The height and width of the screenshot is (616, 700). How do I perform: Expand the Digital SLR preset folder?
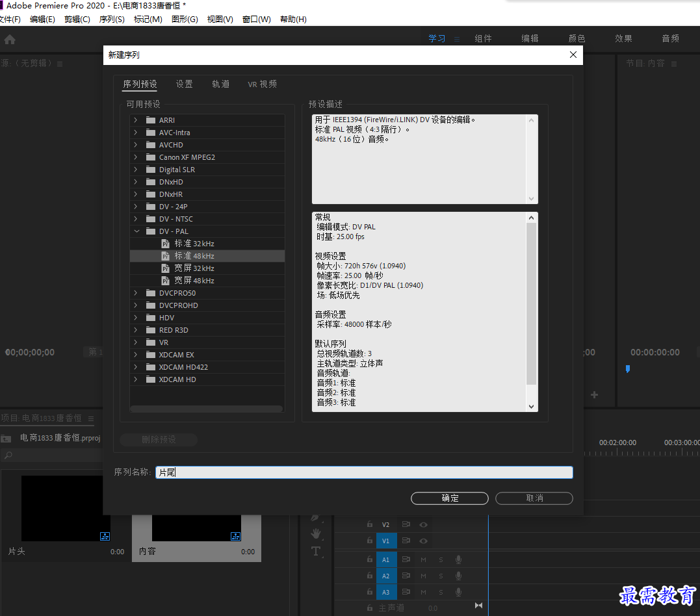(x=136, y=170)
